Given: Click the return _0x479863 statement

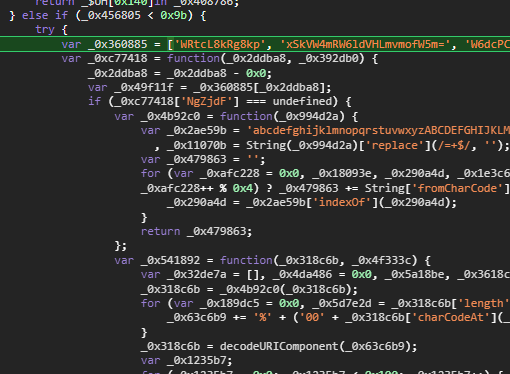Looking at the screenshot, I should tap(196, 231).
